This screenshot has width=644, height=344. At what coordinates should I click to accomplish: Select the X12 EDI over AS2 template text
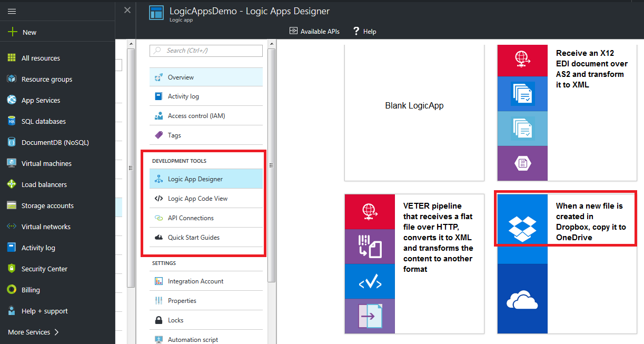(x=592, y=69)
